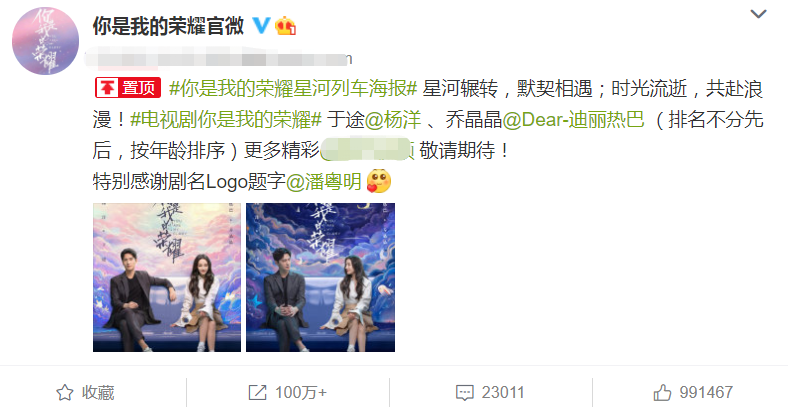This screenshot has height=408, width=788.
Task: Click the repost share icon
Action: [x=257, y=392]
